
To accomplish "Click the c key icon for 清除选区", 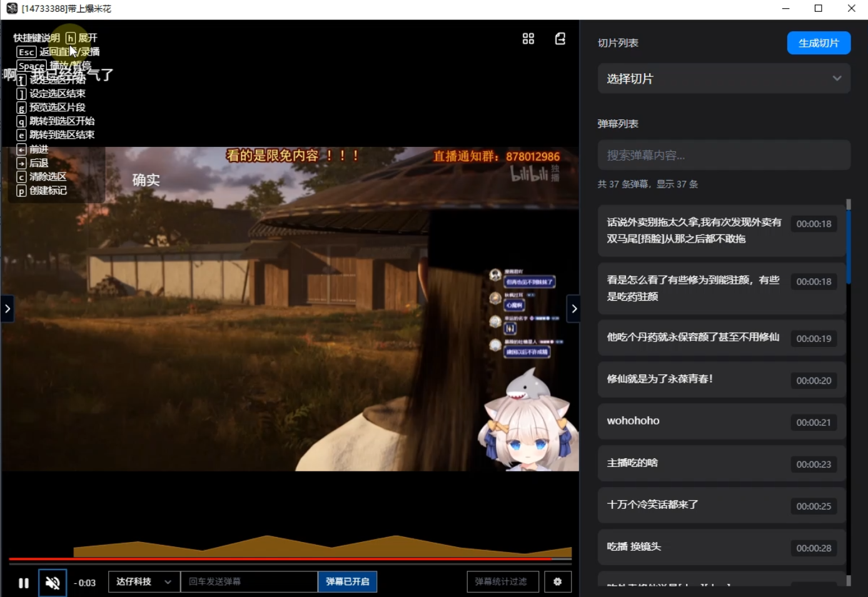I will [x=21, y=177].
